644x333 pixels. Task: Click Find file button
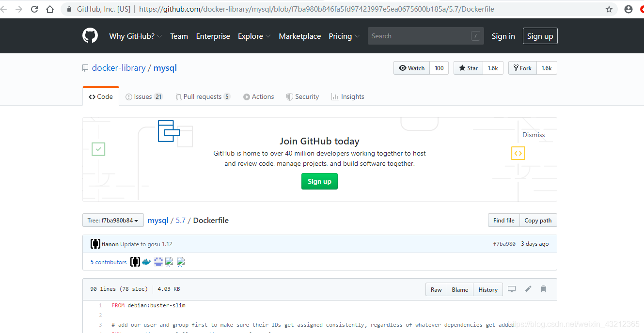[x=503, y=220]
